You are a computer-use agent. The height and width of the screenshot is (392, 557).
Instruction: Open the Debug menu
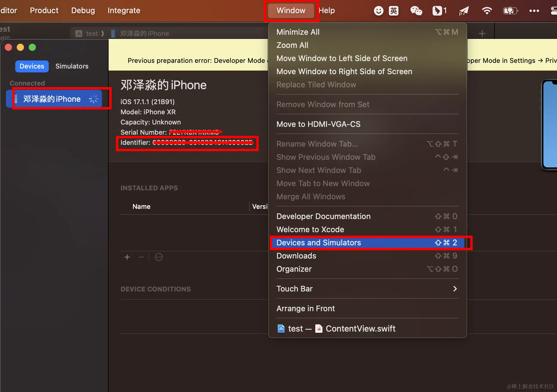click(83, 10)
